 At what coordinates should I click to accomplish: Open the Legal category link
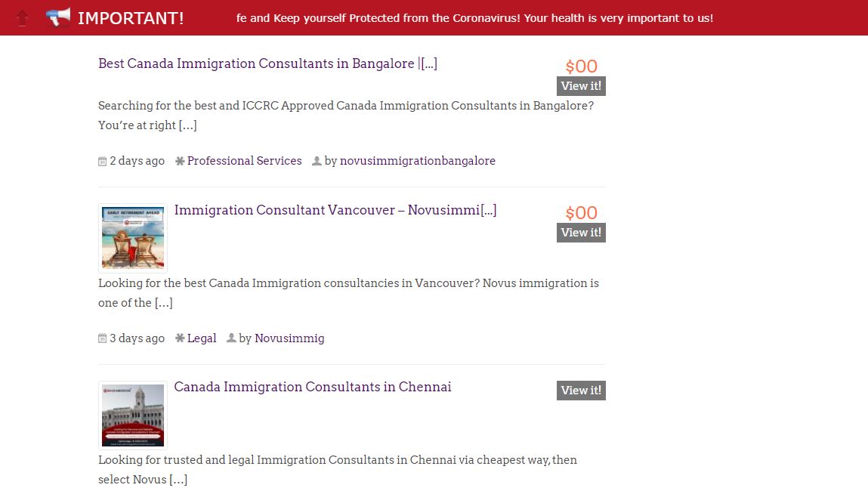[202, 338]
